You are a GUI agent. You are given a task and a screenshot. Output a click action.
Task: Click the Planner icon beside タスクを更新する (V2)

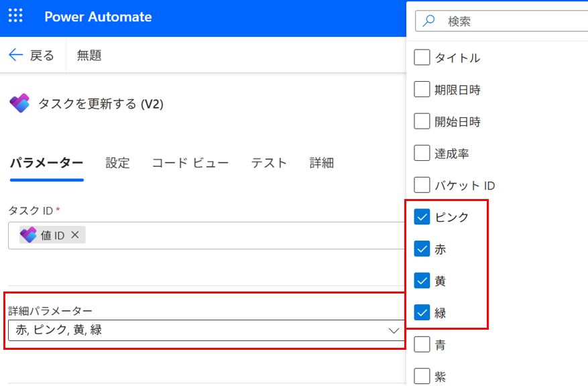tap(19, 103)
